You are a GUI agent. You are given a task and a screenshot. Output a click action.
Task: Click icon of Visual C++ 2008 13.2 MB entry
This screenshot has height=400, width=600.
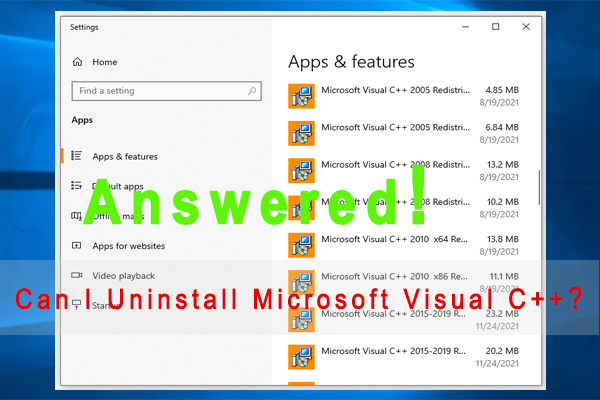tap(302, 170)
